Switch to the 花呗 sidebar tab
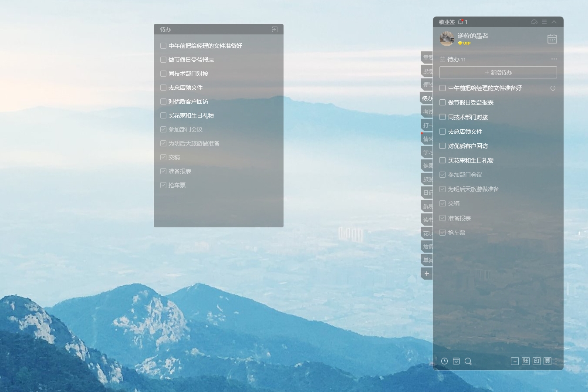 tap(427, 233)
